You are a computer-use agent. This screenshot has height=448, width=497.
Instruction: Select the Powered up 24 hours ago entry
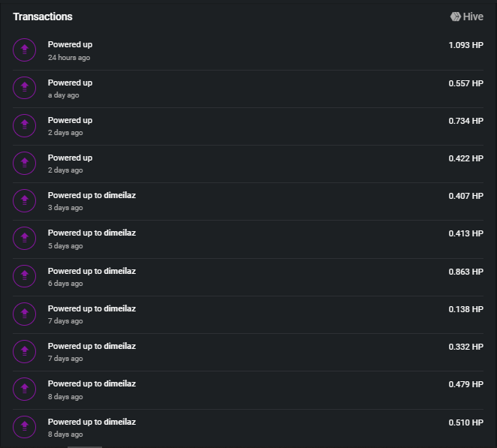[248, 51]
